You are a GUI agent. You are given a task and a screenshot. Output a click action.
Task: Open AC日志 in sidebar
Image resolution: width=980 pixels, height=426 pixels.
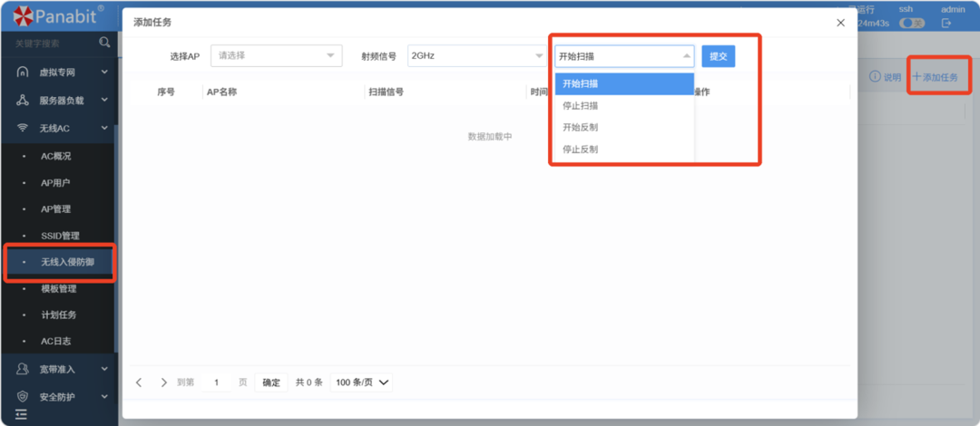(x=57, y=341)
